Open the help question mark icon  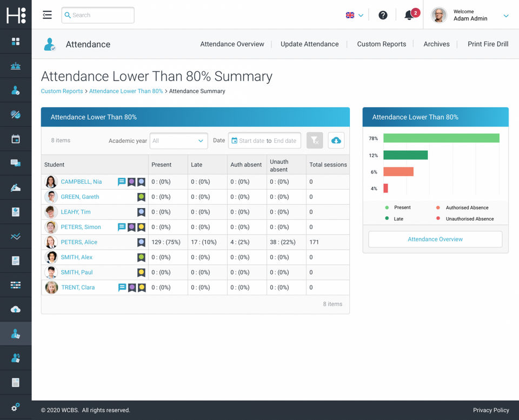[383, 15]
